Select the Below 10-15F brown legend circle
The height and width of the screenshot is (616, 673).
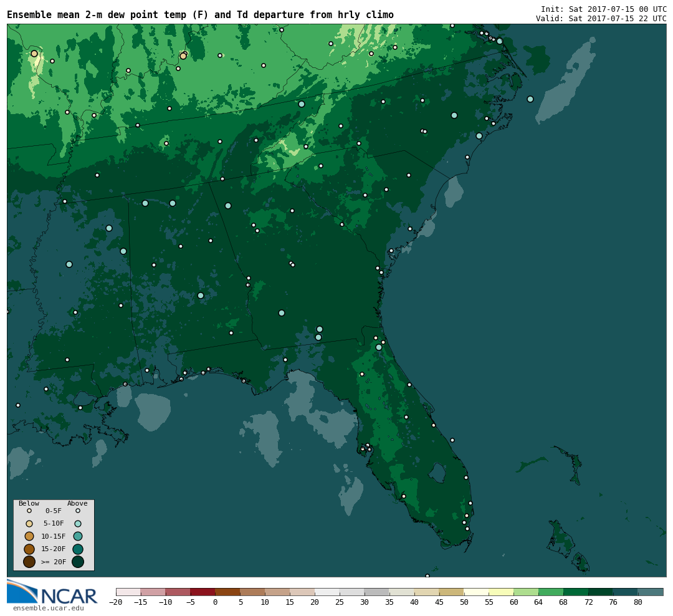pyautogui.click(x=29, y=536)
